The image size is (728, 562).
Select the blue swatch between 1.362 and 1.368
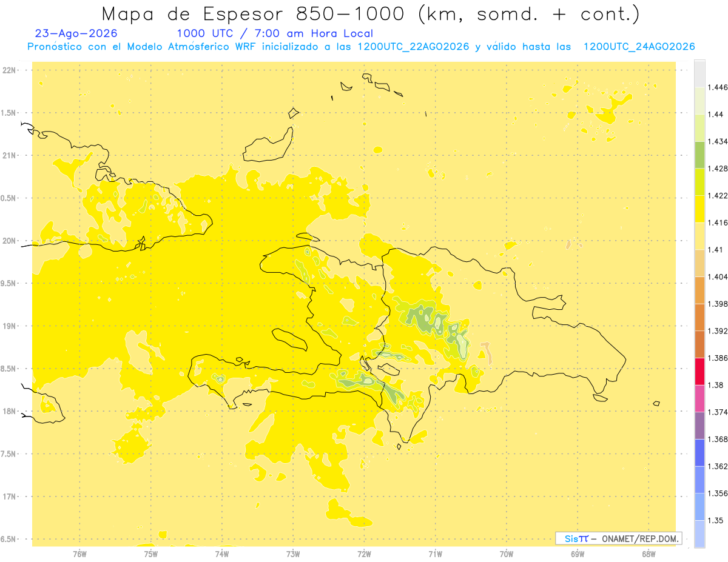pyautogui.click(x=699, y=452)
